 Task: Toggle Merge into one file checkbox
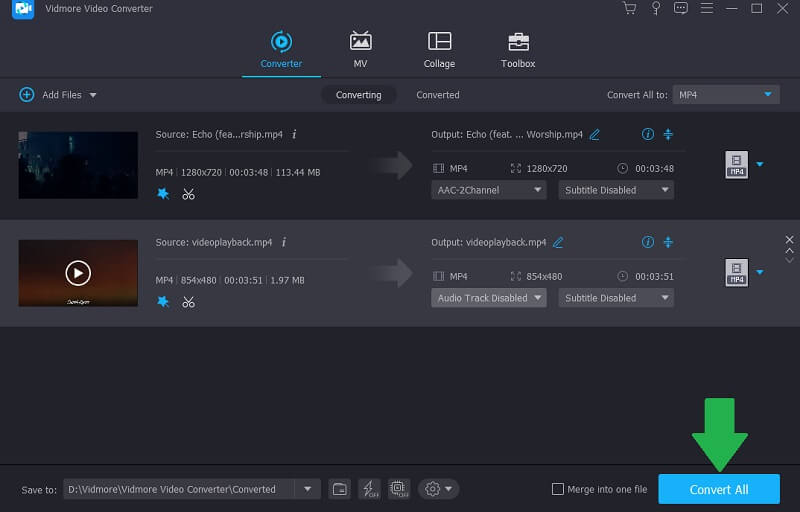click(x=558, y=489)
